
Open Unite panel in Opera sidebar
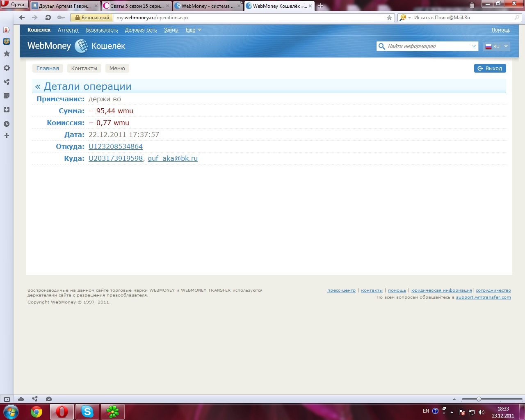pyautogui.click(x=7, y=82)
